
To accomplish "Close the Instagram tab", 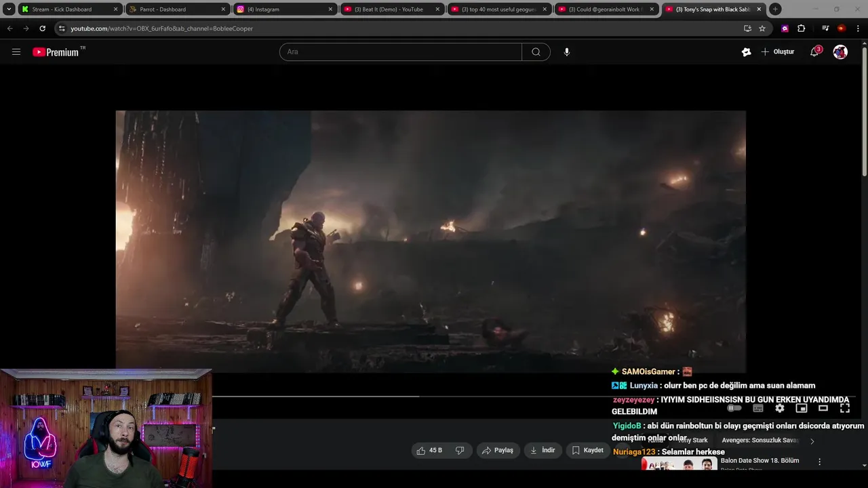I will (x=330, y=9).
